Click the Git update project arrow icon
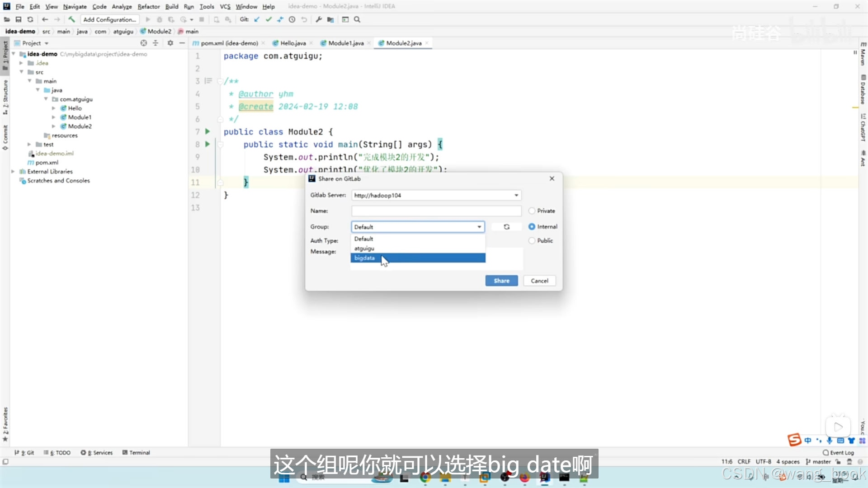868x488 pixels. [257, 19]
